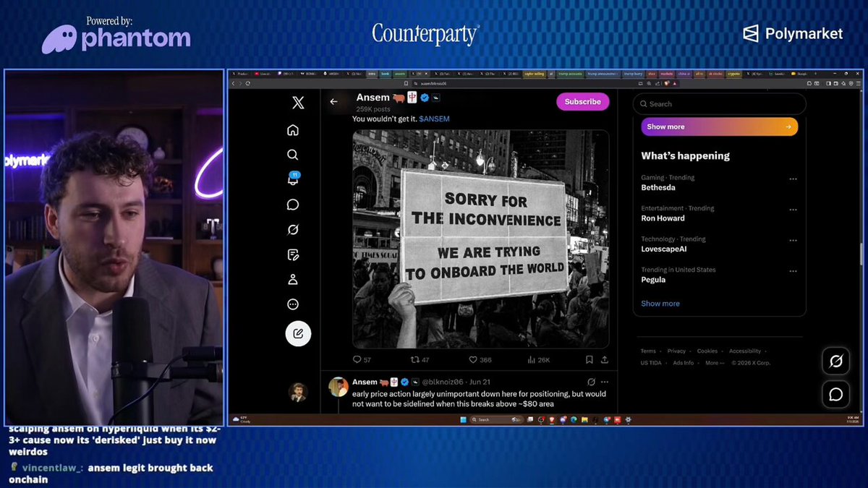View analytics showing 26K views
868x488 pixels.
click(x=539, y=359)
